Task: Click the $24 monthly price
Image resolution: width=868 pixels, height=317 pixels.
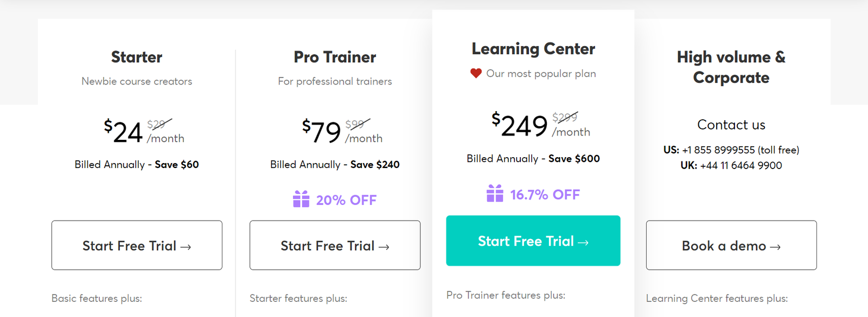Action: [124, 132]
